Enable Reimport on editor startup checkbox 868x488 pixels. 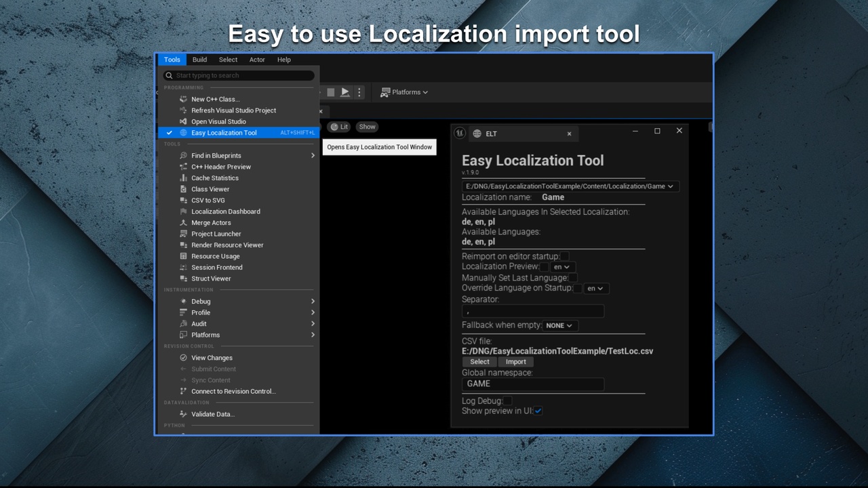[564, 256]
